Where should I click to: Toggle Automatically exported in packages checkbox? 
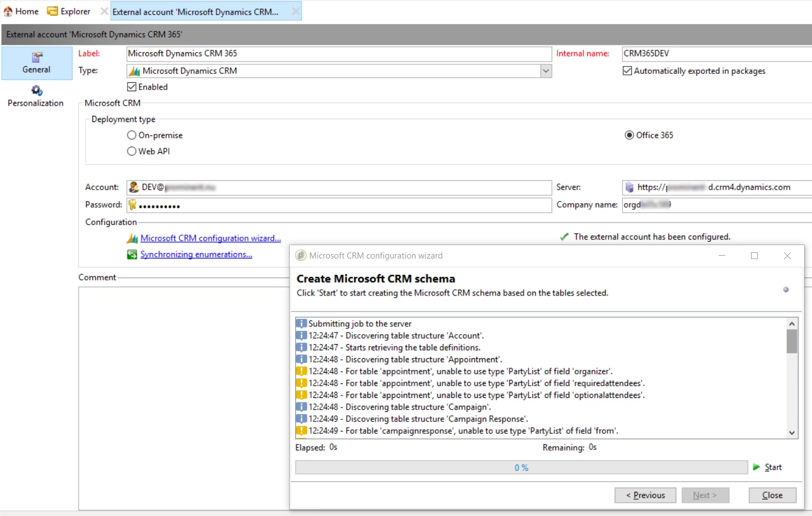click(x=627, y=71)
